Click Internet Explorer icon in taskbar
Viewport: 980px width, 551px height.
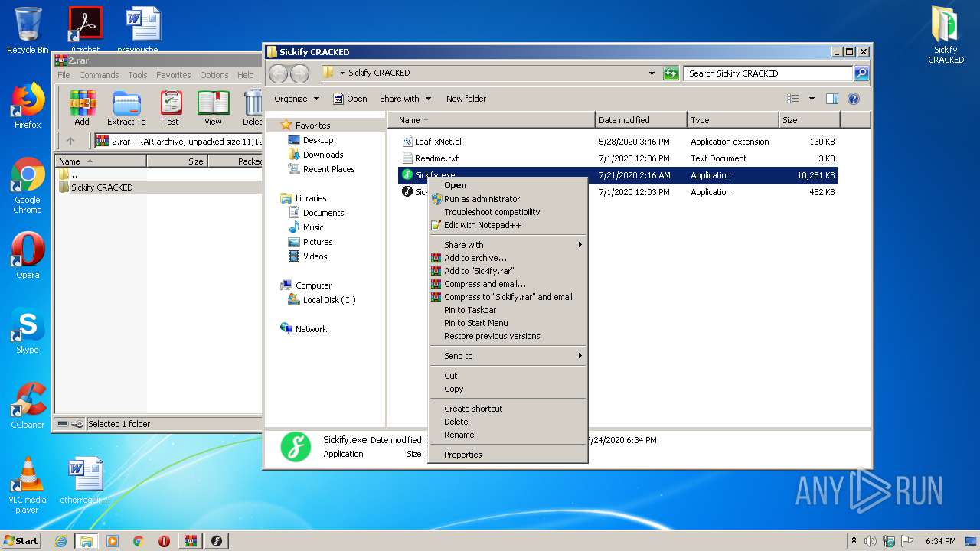[x=60, y=541]
